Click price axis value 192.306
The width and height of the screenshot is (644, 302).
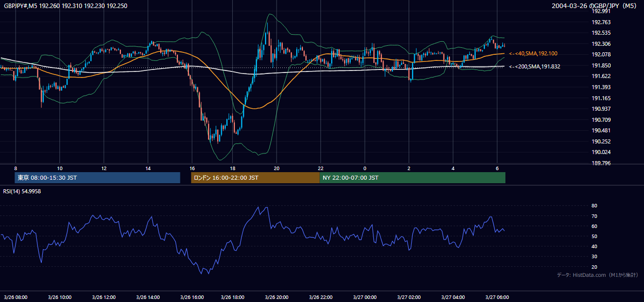pos(601,44)
